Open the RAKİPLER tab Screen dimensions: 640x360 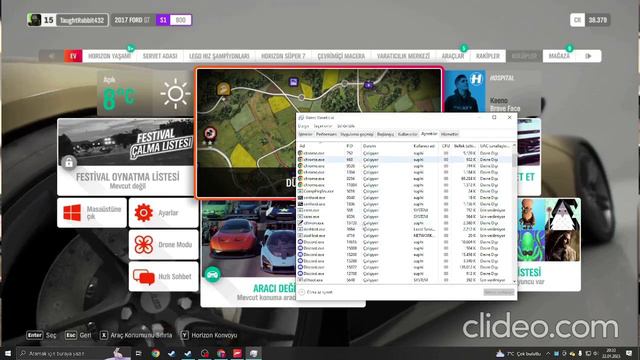pos(488,56)
